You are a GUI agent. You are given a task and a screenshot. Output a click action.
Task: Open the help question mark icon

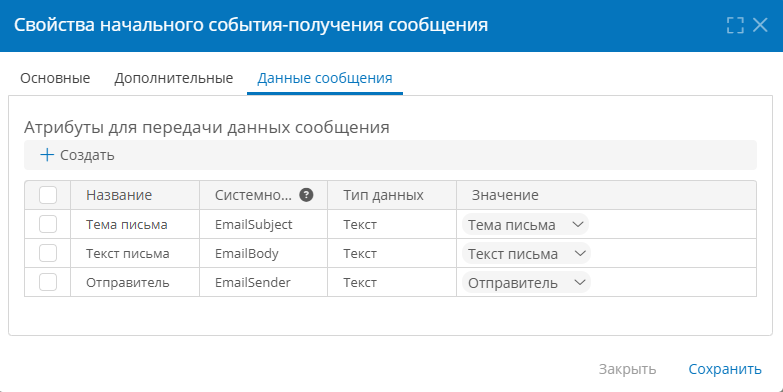(306, 195)
